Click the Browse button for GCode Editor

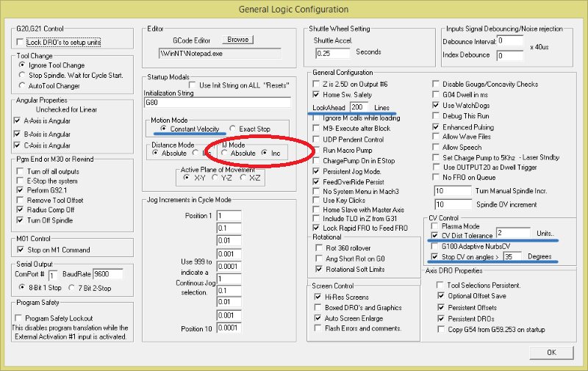[237, 40]
